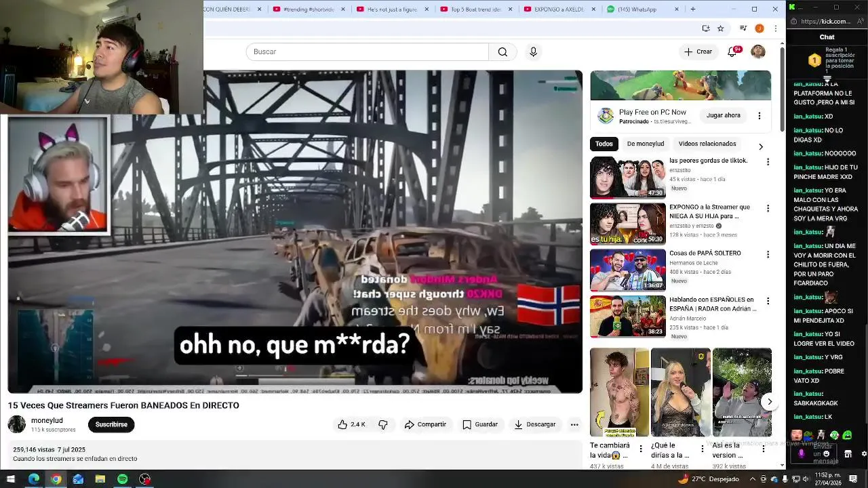Open more actions menu below the video

coord(574,424)
